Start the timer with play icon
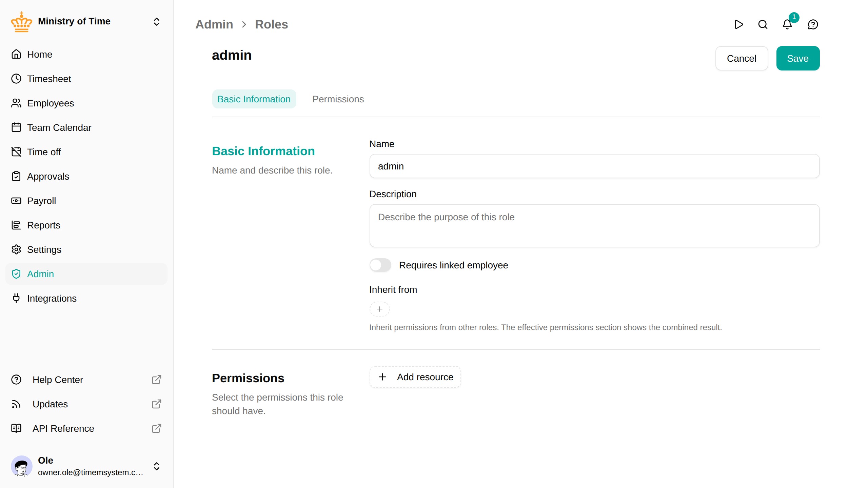Image resolution: width=868 pixels, height=488 pixels. click(738, 24)
